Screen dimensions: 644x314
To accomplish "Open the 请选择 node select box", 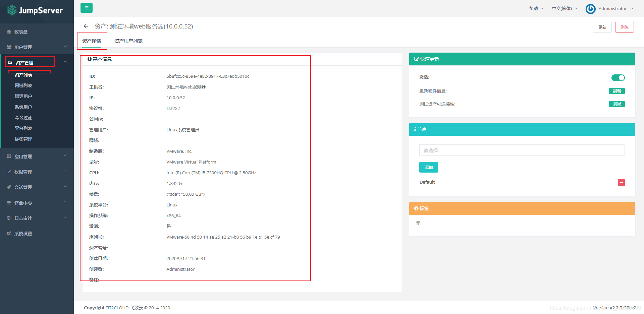I will click(x=522, y=150).
